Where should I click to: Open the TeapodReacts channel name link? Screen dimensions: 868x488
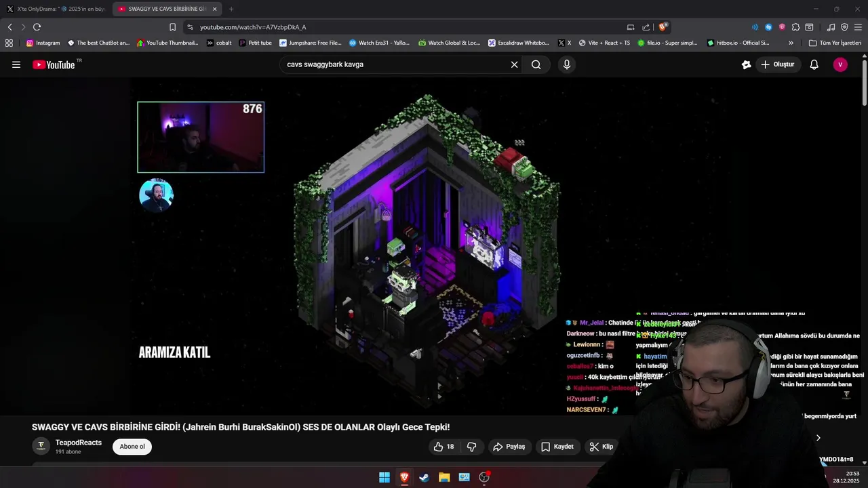point(79,443)
